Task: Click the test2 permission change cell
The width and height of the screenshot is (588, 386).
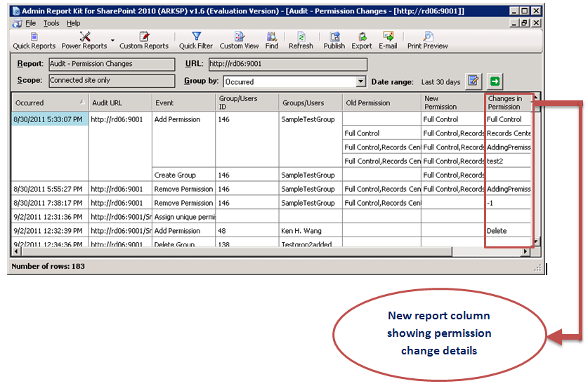Action: [509, 161]
